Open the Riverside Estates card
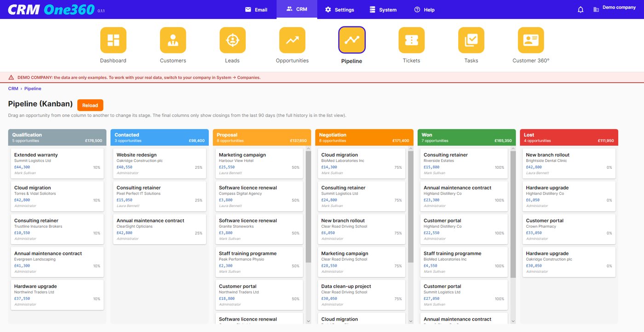 [464, 163]
